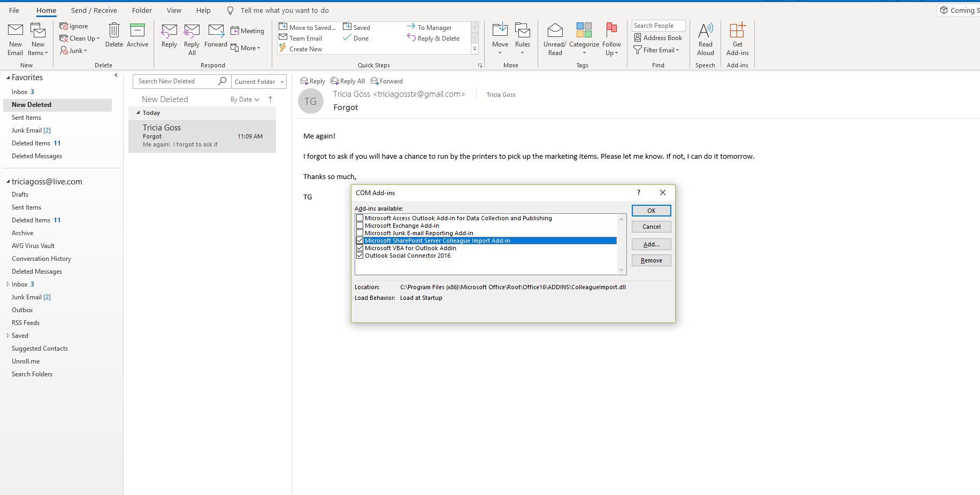The image size is (980, 495).
Task: Open the Junk dropdown
Action: (74, 51)
